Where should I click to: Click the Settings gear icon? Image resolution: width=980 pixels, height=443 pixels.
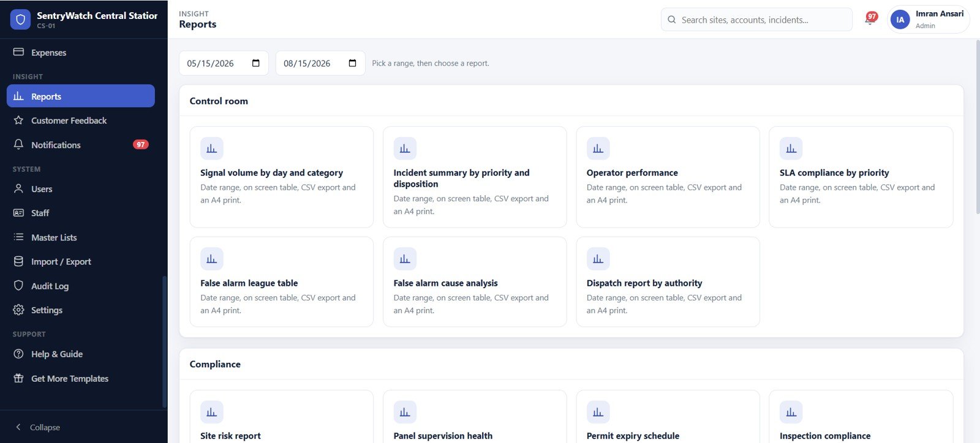tap(18, 310)
